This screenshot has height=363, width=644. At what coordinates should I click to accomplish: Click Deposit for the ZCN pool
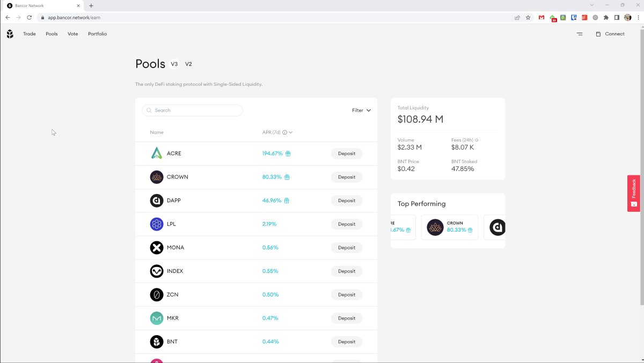(x=347, y=294)
